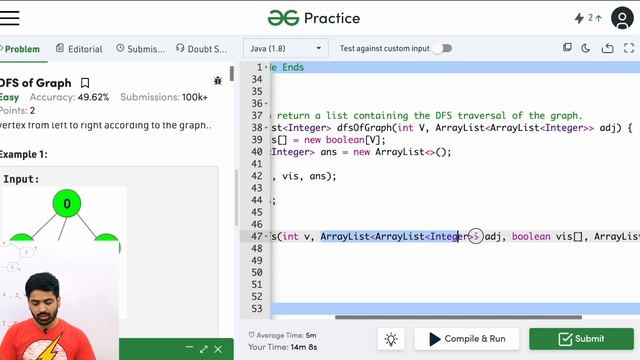Collapse code fold at line 38
The image size is (640, 360).
click(x=266, y=128)
